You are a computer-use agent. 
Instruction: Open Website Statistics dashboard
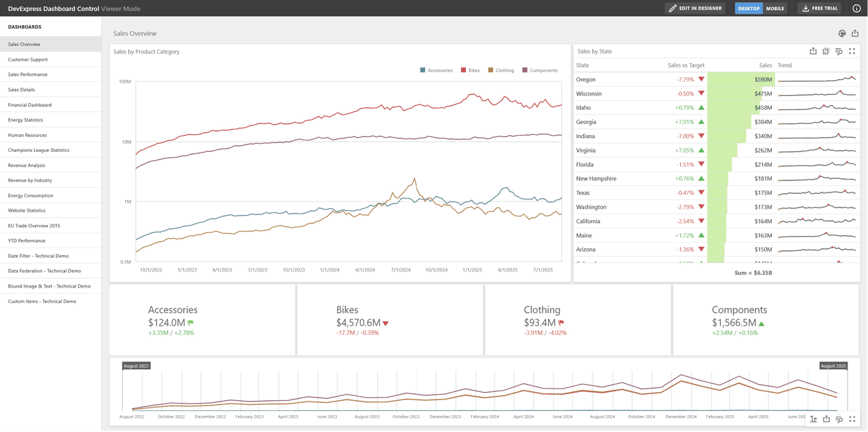pos(51,210)
